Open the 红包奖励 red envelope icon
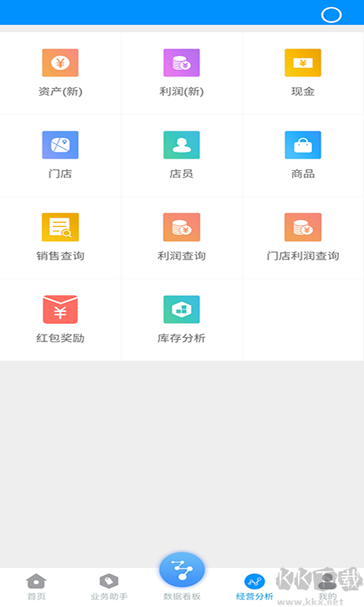 61,310
